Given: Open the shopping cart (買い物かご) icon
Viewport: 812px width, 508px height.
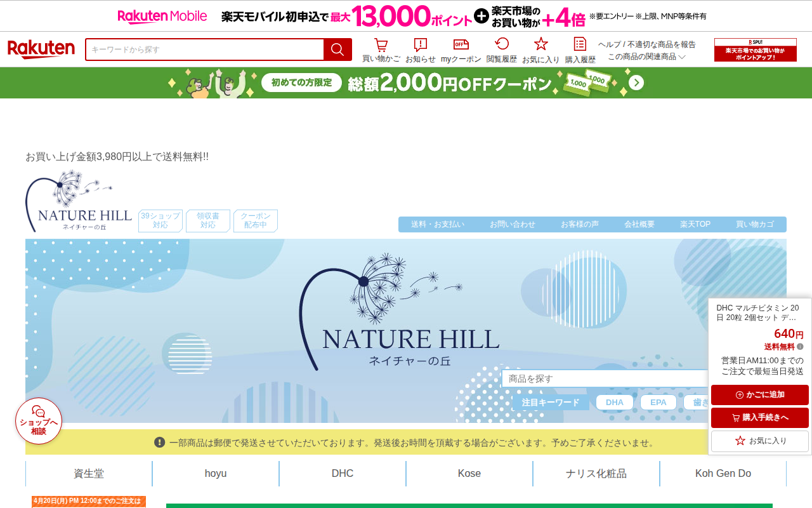Looking at the screenshot, I should click(381, 50).
